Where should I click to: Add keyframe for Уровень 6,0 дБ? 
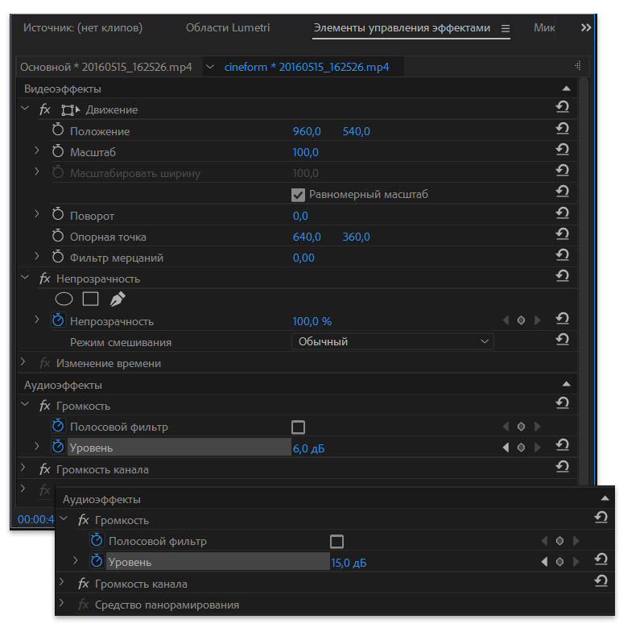coord(521,448)
